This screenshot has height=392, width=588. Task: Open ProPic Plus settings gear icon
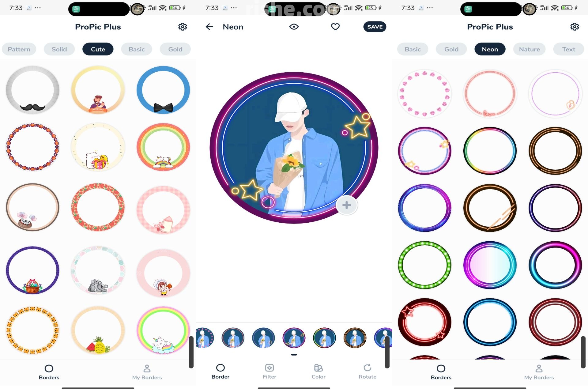[183, 26]
